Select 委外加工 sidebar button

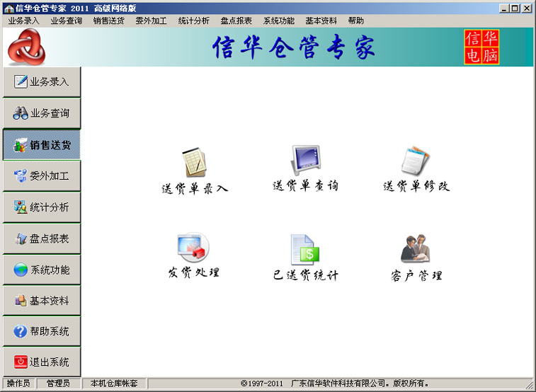point(42,176)
